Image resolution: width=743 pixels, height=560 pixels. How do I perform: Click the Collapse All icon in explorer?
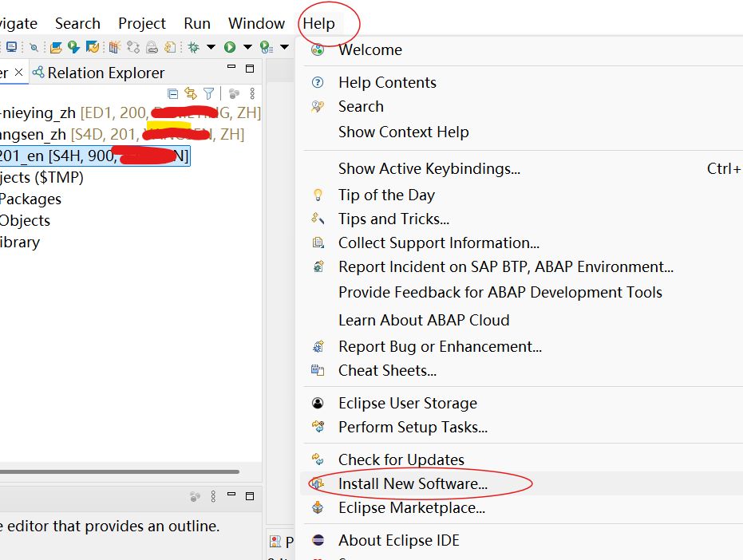173,94
